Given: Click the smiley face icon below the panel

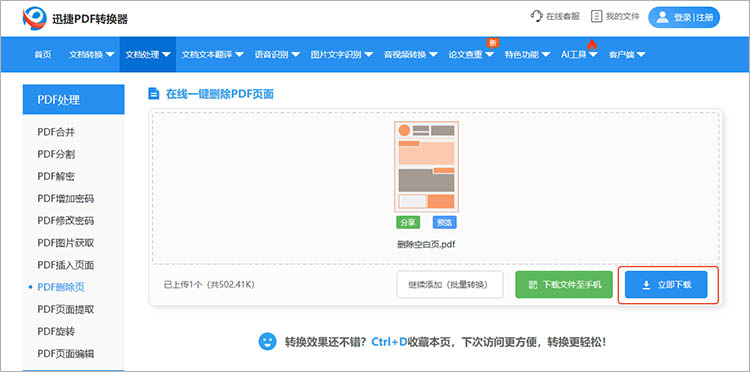Looking at the screenshot, I should (267, 341).
